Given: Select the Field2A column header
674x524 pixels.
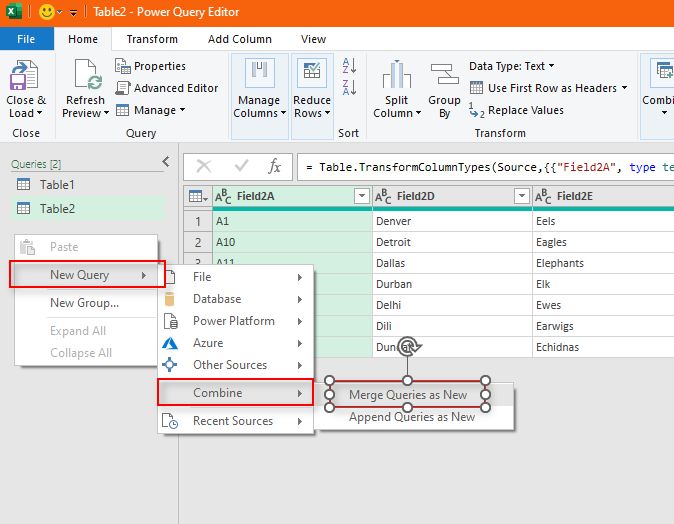Looking at the screenshot, I should tap(292, 196).
